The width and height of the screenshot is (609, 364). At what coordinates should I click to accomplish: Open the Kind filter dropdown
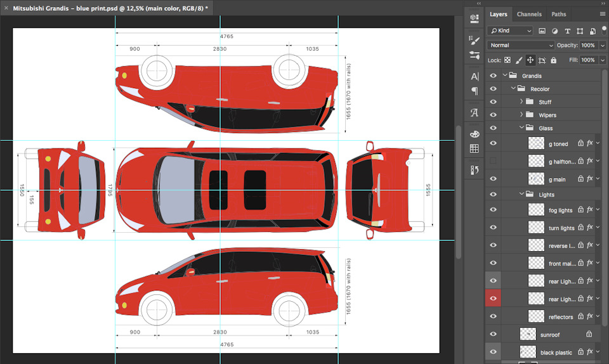click(x=510, y=30)
